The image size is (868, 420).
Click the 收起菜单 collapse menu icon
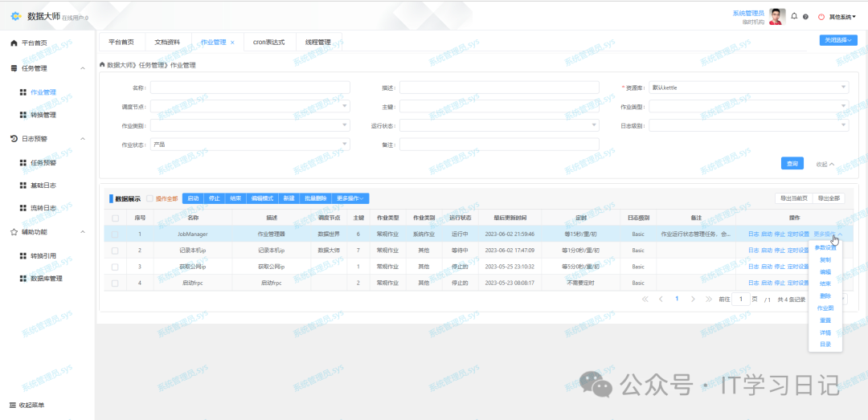(x=14, y=405)
